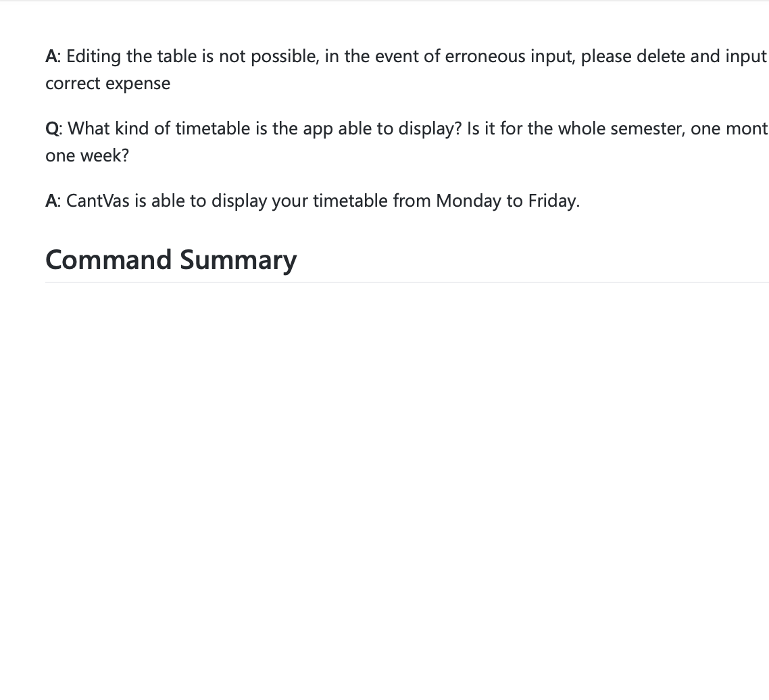This screenshot has height=700, width=769.
Task: Click the words "correct expense"
Action: (108, 83)
